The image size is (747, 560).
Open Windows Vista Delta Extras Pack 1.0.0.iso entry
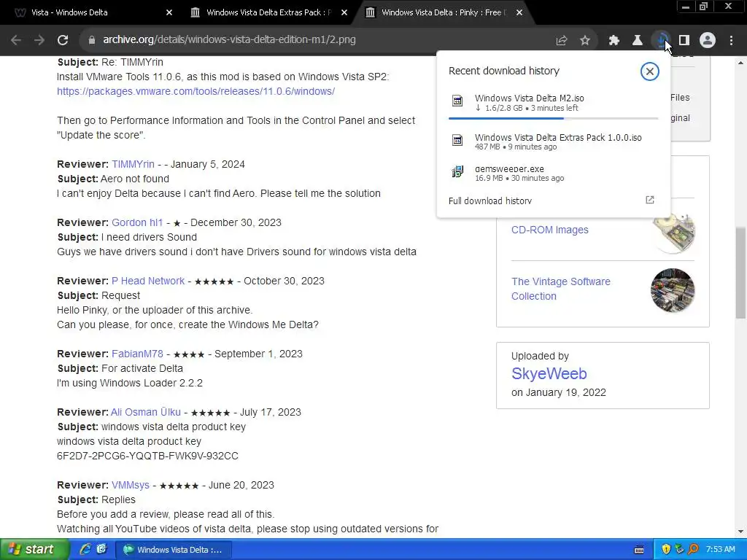[554, 141]
